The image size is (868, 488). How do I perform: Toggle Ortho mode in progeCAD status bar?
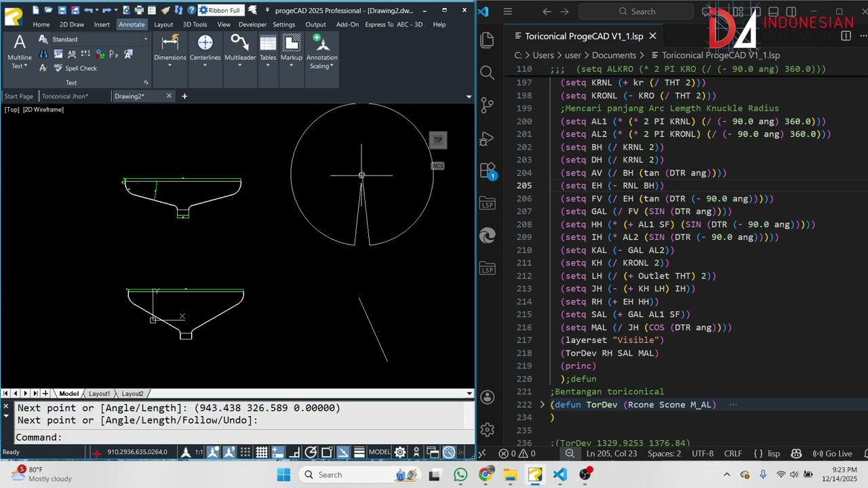coord(294,452)
